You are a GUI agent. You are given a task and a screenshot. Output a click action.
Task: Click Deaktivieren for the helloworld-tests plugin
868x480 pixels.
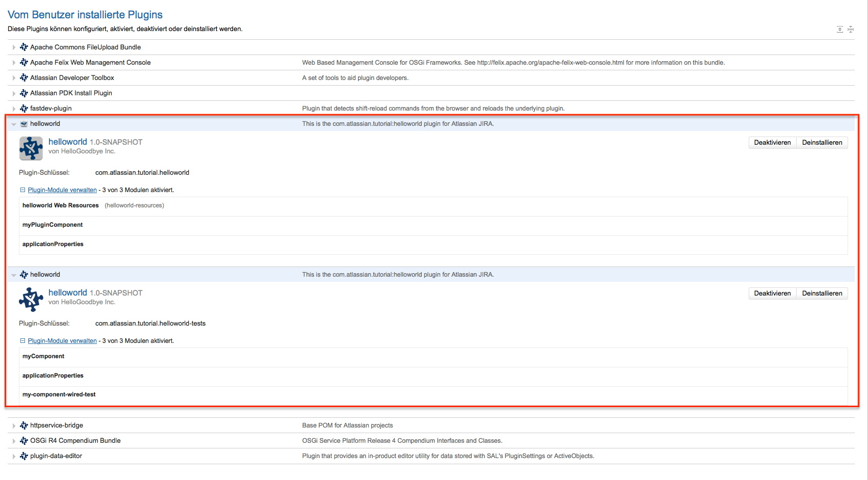pyautogui.click(x=772, y=293)
